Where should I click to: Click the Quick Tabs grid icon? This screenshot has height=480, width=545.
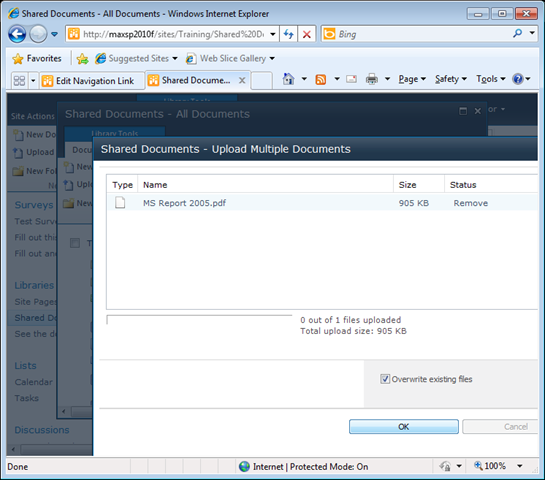point(19,81)
